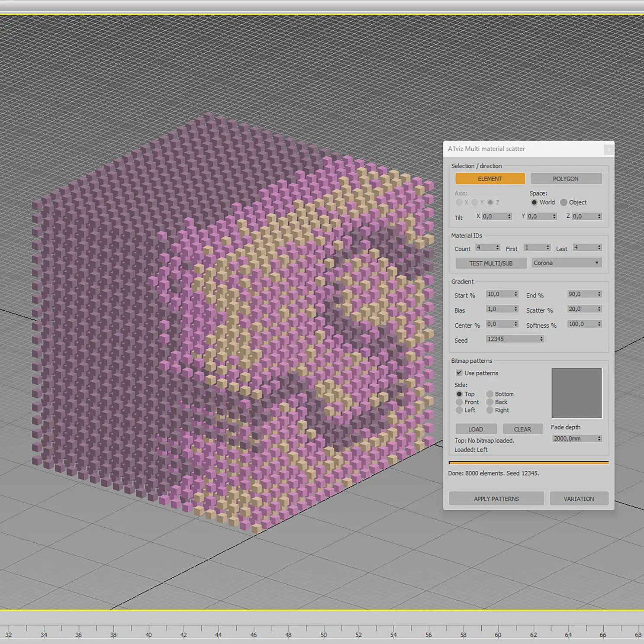Click timeline frame marker 42
Screen dimensions: 644x644
click(184, 634)
